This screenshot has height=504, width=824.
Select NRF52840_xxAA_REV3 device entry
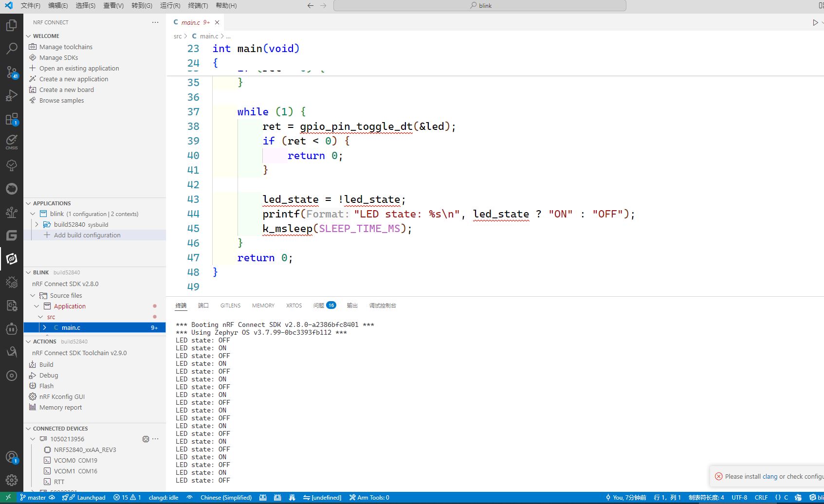(85, 450)
